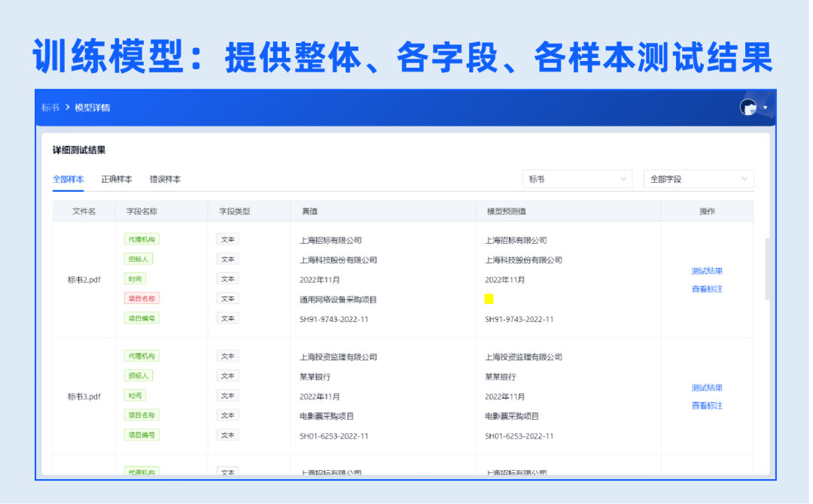Image resolution: width=813 pixels, height=504 pixels.
Task: Click the 详细测试结果 heading
Action: [79, 150]
